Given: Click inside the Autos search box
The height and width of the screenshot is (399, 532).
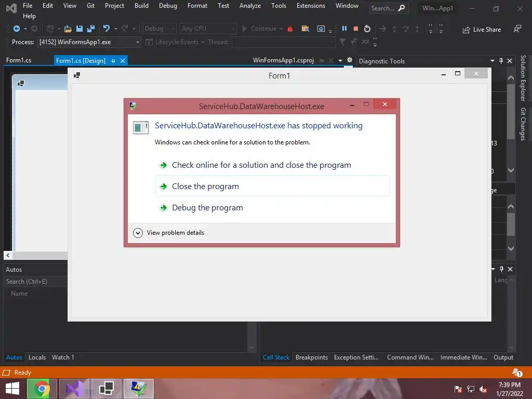Looking at the screenshot, I should click(36, 282).
